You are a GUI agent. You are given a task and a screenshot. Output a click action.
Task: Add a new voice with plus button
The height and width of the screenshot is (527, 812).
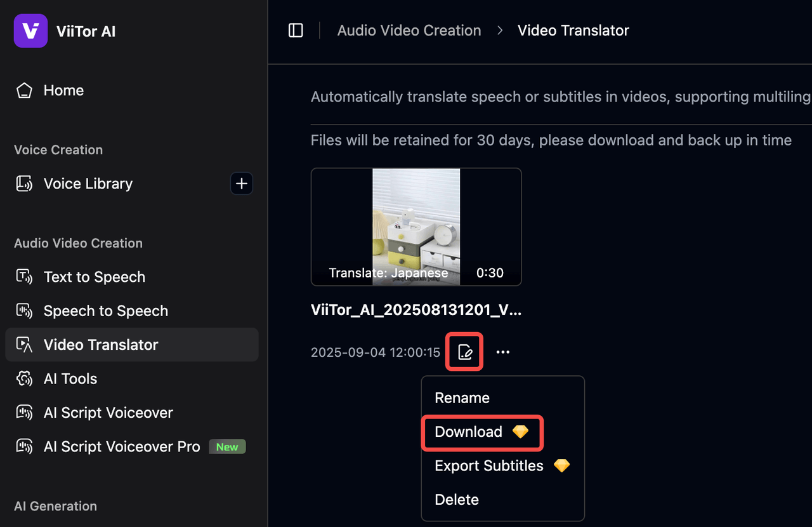(x=241, y=184)
